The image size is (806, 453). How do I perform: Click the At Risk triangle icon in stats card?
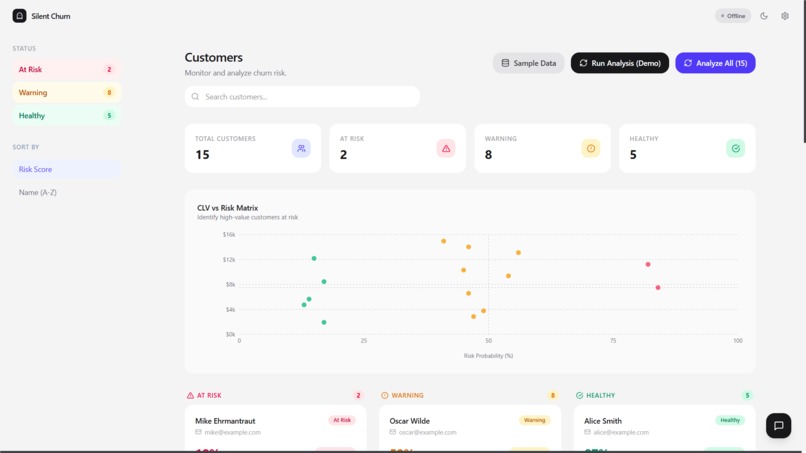click(x=446, y=149)
